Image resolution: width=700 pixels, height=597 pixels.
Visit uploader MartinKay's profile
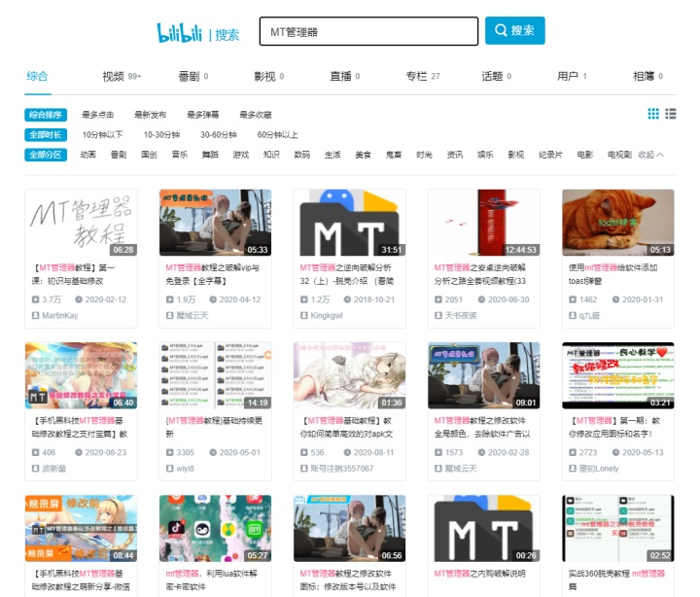pyautogui.click(x=60, y=315)
